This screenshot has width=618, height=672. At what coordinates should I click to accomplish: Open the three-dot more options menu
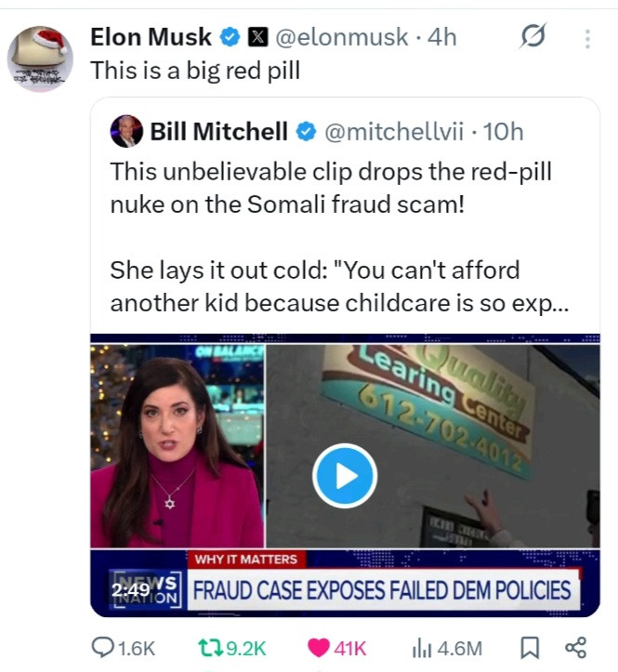[x=586, y=38]
